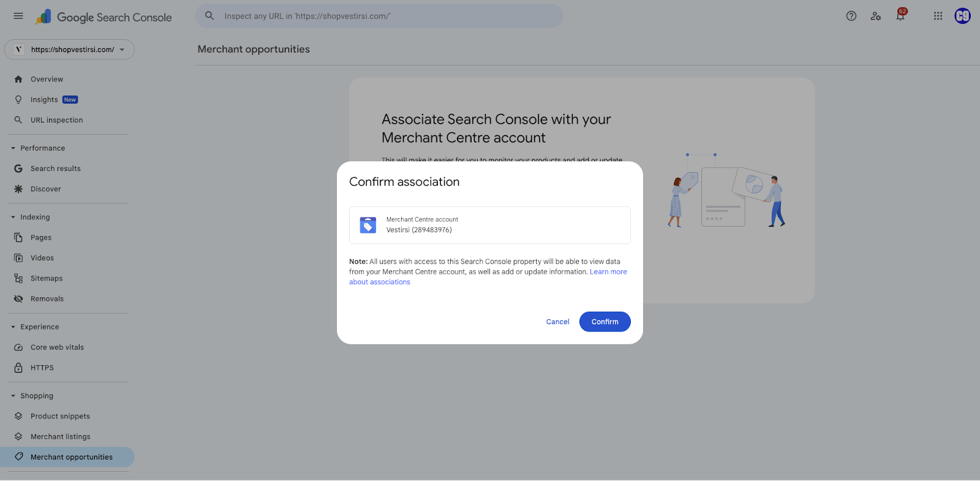The image size is (980, 481).
Task: Collapse the Performance section
Action: coord(13,148)
